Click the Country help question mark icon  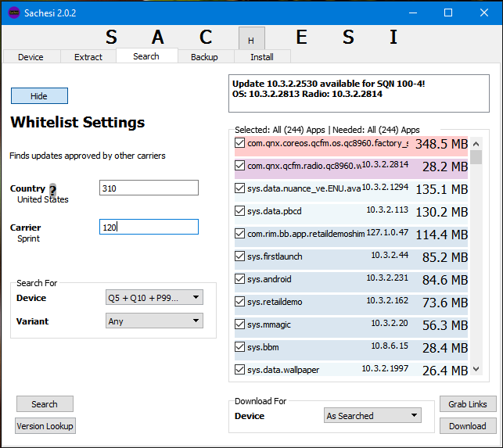click(53, 189)
